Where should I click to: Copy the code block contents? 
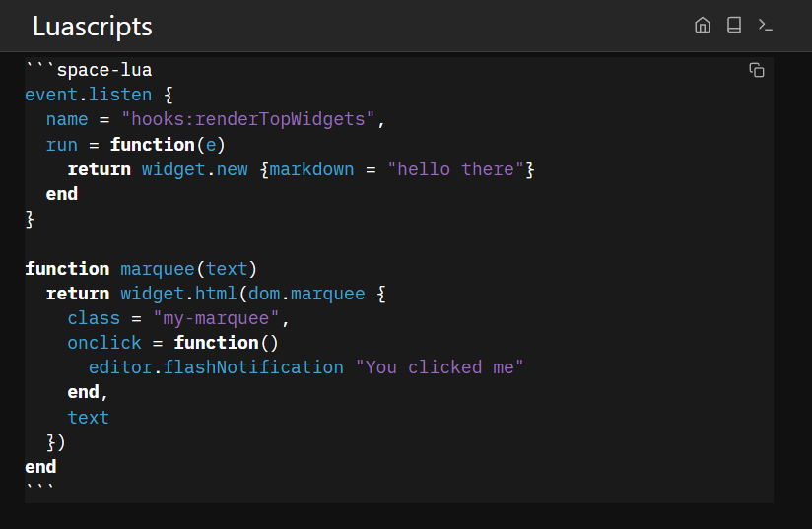click(x=757, y=70)
